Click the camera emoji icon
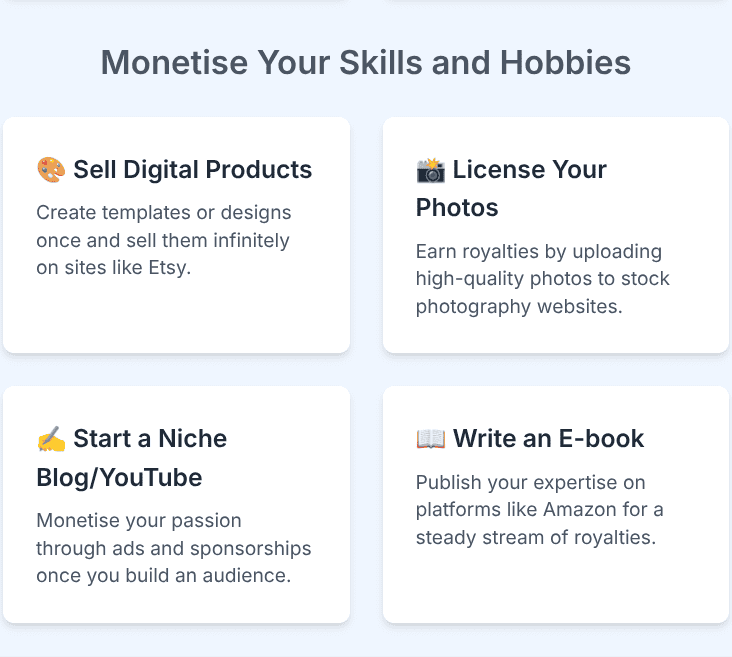This screenshot has width=732, height=657. [430, 170]
